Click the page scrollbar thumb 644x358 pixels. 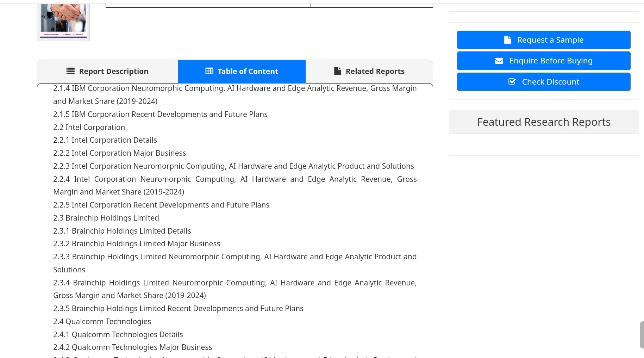642,335
